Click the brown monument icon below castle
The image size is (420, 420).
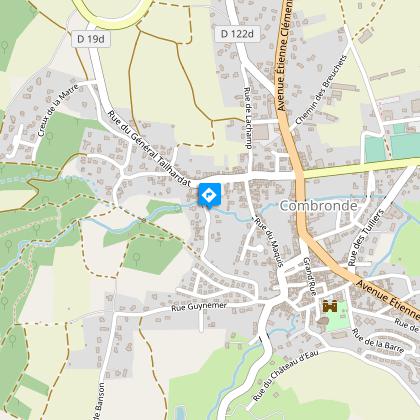tap(323, 322)
